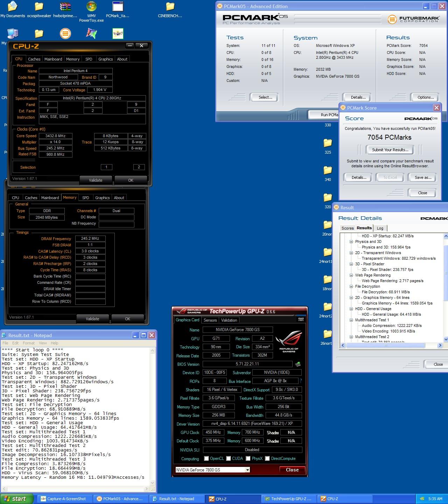Open the My Documents desktop icon
The image size is (448, 504).
[x=13, y=9]
